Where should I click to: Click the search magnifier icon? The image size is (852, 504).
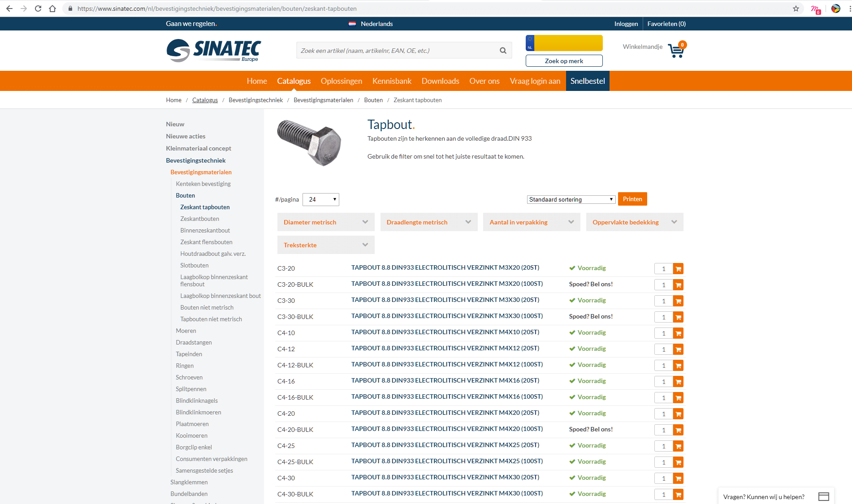click(x=503, y=51)
